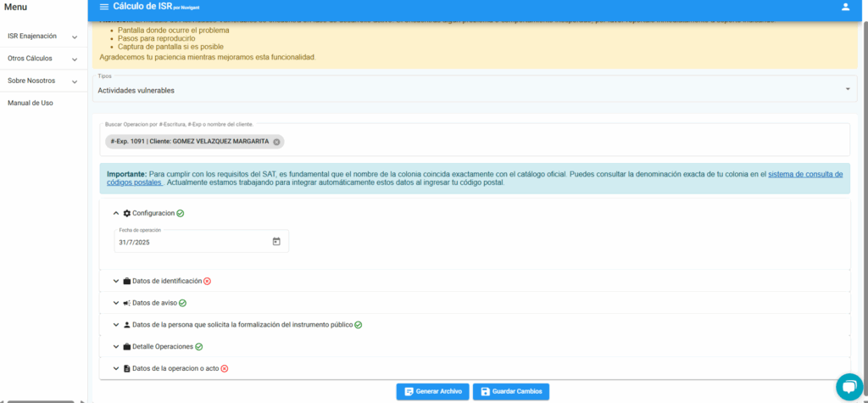This screenshot has height=403, width=868.
Task: Open Manual de Uso from sidebar
Action: pos(31,103)
